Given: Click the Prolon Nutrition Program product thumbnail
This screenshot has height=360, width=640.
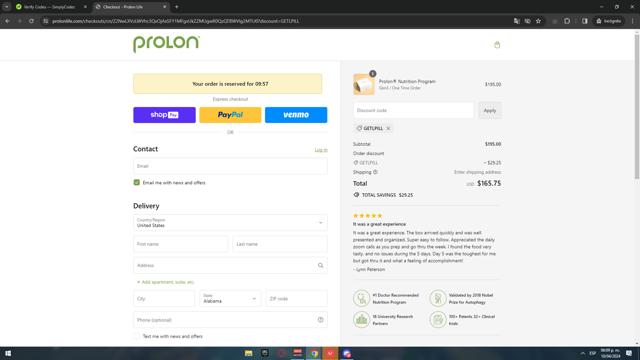Looking at the screenshot, I should (364, 84).
